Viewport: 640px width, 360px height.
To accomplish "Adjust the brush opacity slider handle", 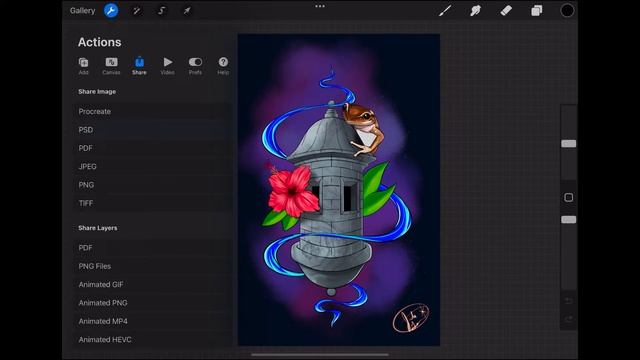I will tap(569, 220).
